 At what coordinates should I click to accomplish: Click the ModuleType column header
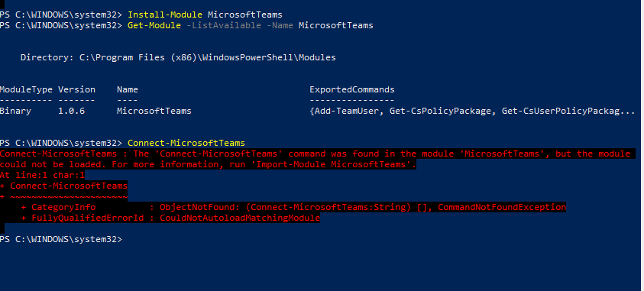[x=26, y=89]
